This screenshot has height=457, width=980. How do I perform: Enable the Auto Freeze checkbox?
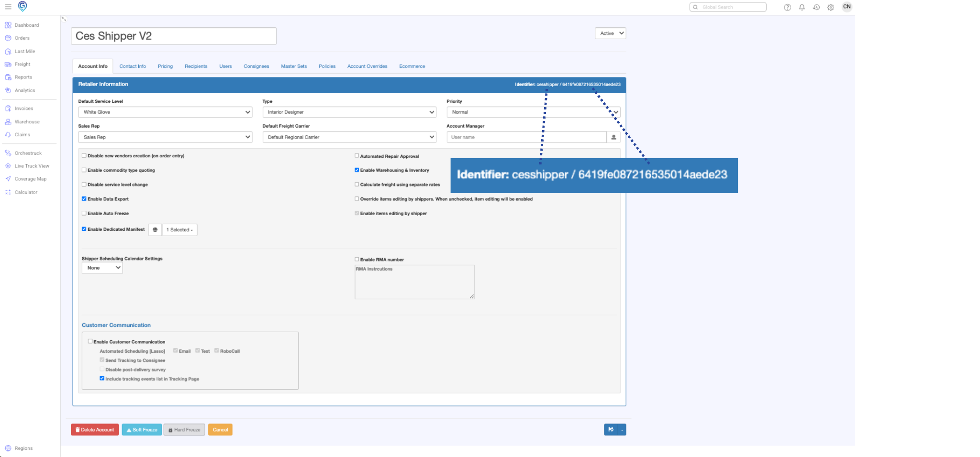pyautogui.click(x=84, y=213)
